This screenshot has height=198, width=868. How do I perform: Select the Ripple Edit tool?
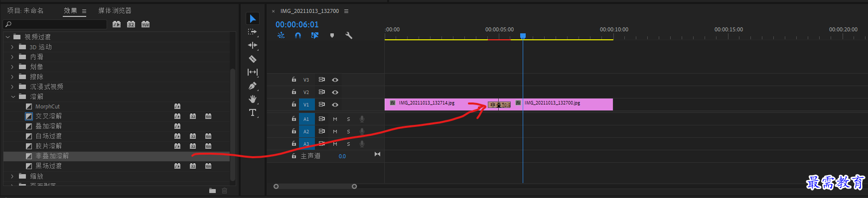(x=253, y=45)
